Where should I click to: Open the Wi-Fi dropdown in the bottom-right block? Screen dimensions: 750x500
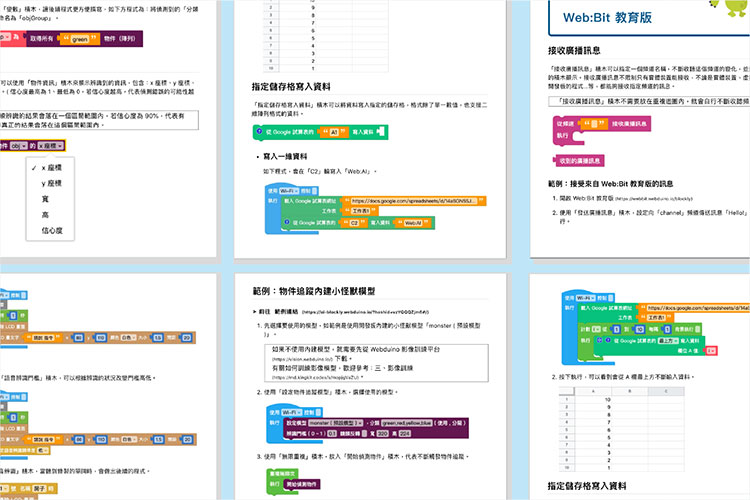coord(585,298)
